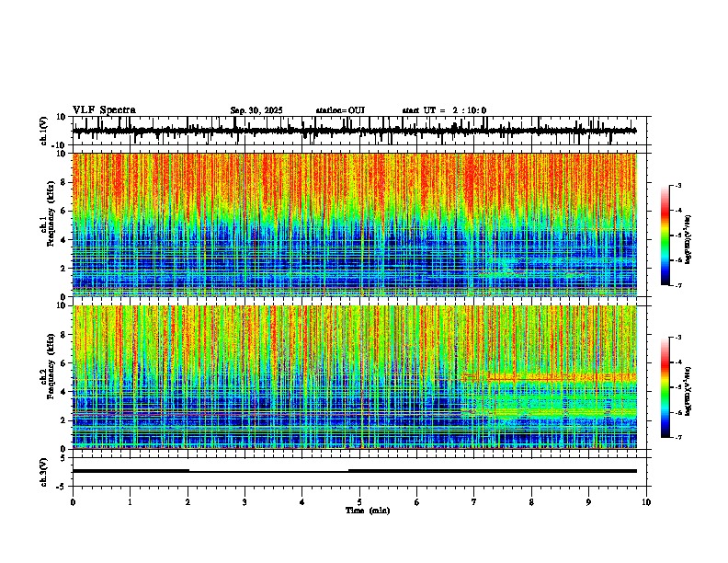Click the "VLF Spectra" title text
The image size is (728, 563).
click(x=104, y=110)
